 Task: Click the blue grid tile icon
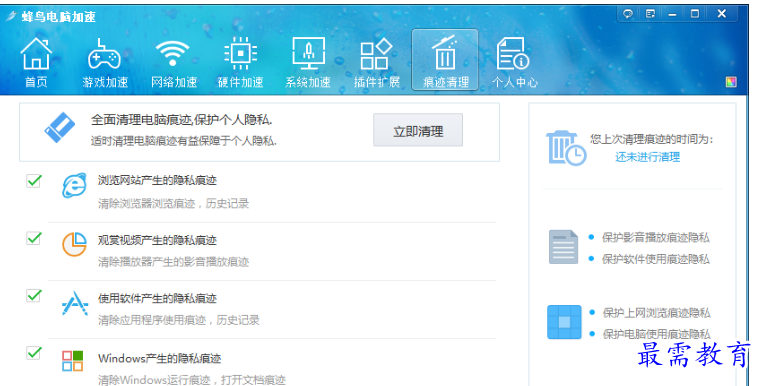pos(564,322)
